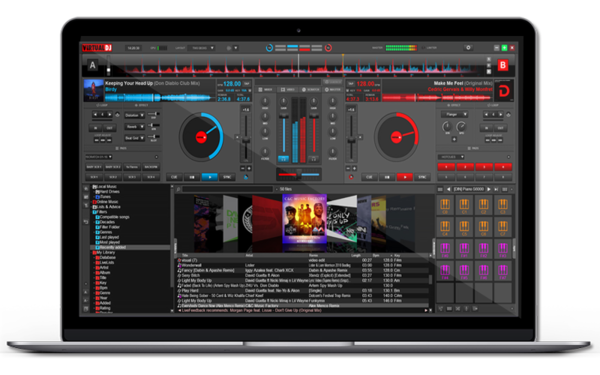Click deck A pitch fader handle
Screen dimensions: 600x375
pos(246,141)
